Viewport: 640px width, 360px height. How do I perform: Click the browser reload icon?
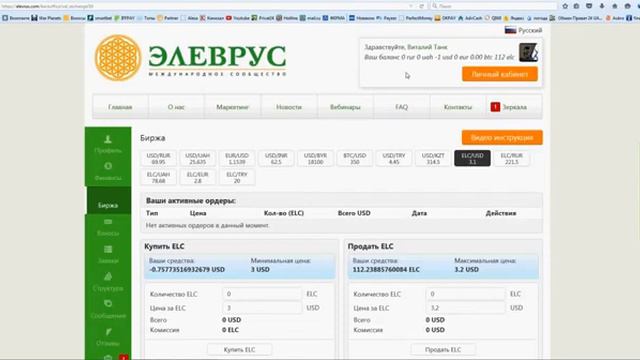422,6
